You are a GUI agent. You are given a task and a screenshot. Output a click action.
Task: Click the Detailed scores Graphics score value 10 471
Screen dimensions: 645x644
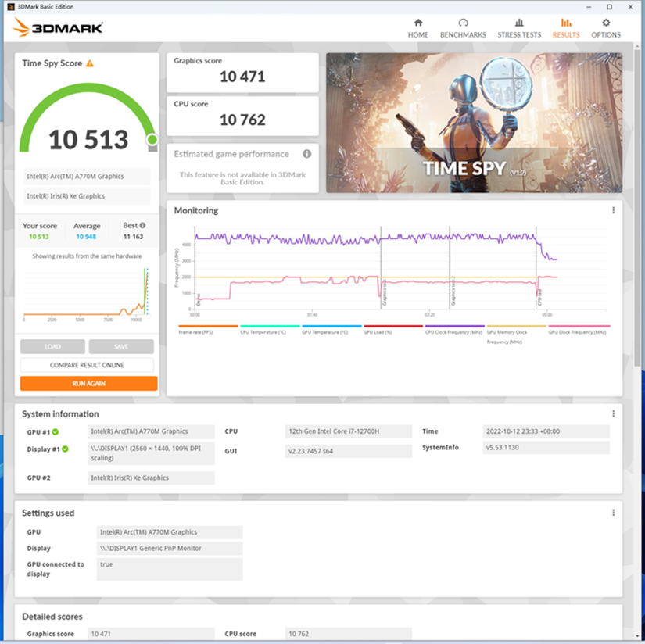(x=151, y=634)
